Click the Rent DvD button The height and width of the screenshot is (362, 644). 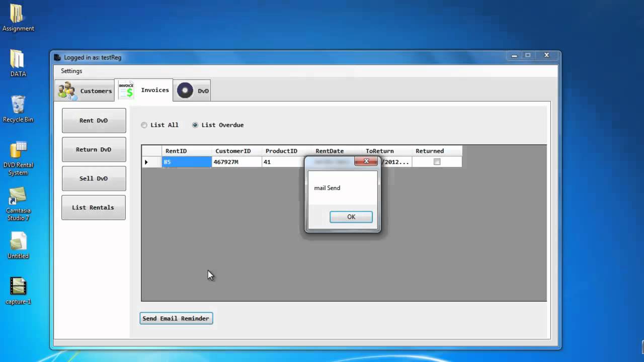click(x=94, y=121)
